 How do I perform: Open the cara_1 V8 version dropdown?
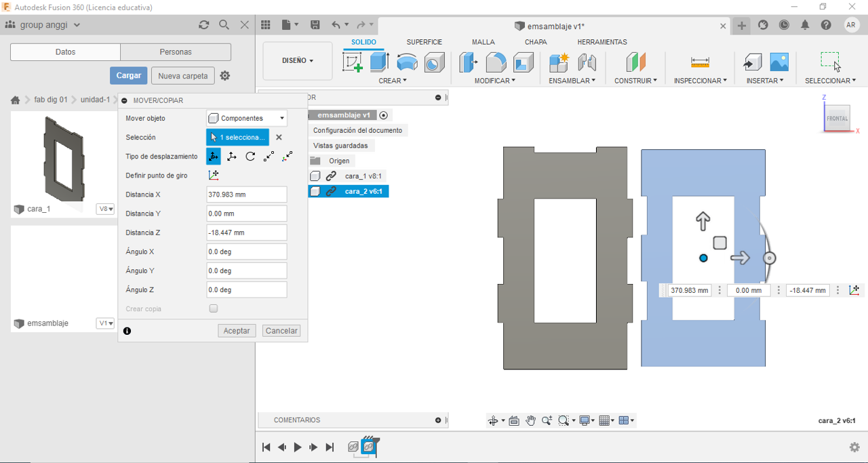click(106, 209)
